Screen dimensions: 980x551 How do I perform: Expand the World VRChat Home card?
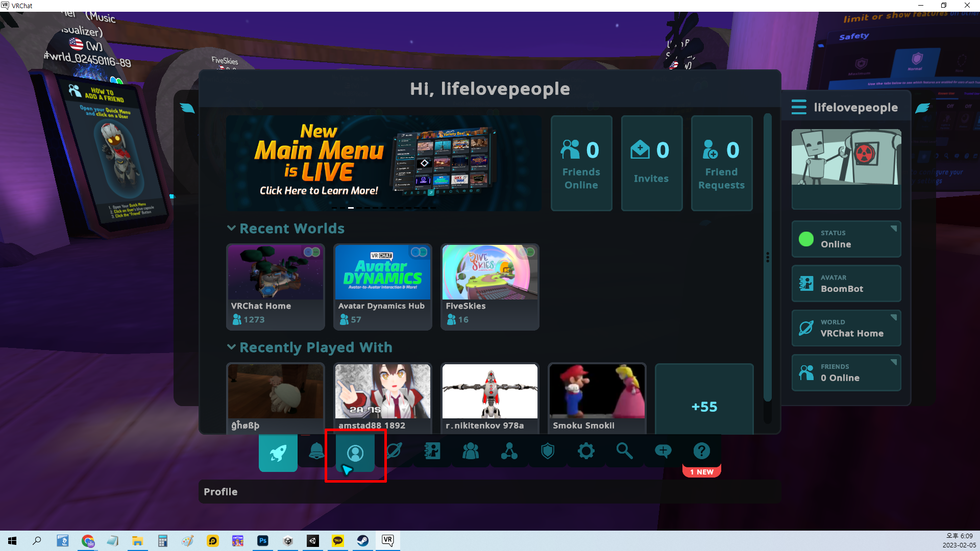click(x=846, y=328)
